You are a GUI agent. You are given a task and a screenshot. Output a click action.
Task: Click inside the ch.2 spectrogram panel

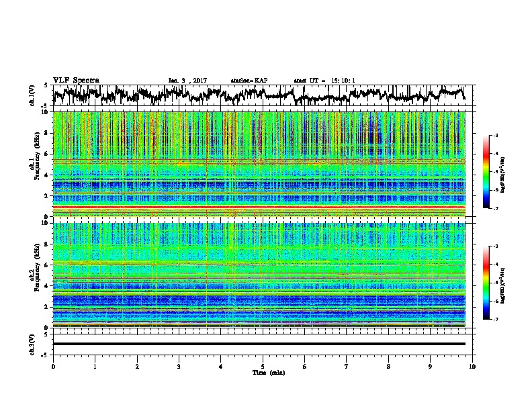click(259, 275)
